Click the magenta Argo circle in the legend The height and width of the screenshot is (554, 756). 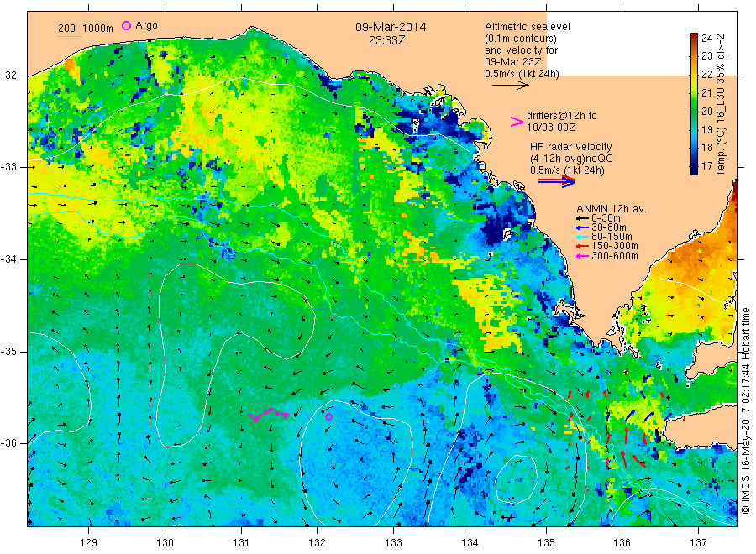point(126,25)
